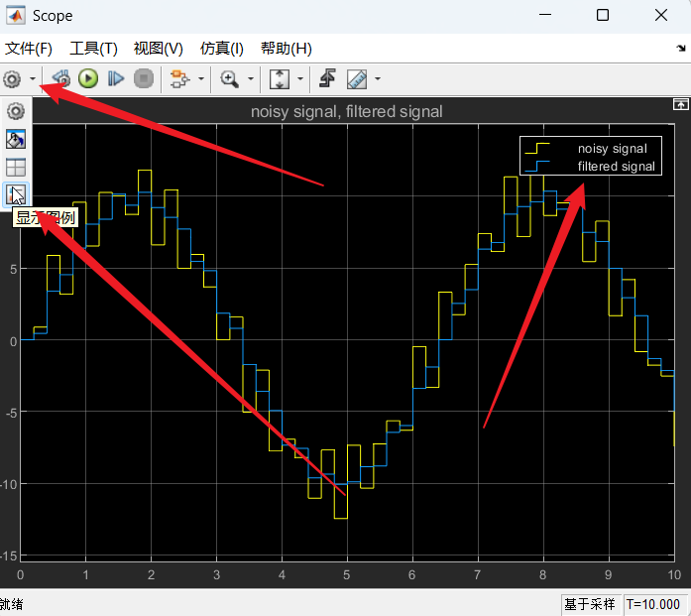Open the Configuration Properties gear icon
The width and height of the screenshot is (691, 616).
coord(12,79)
